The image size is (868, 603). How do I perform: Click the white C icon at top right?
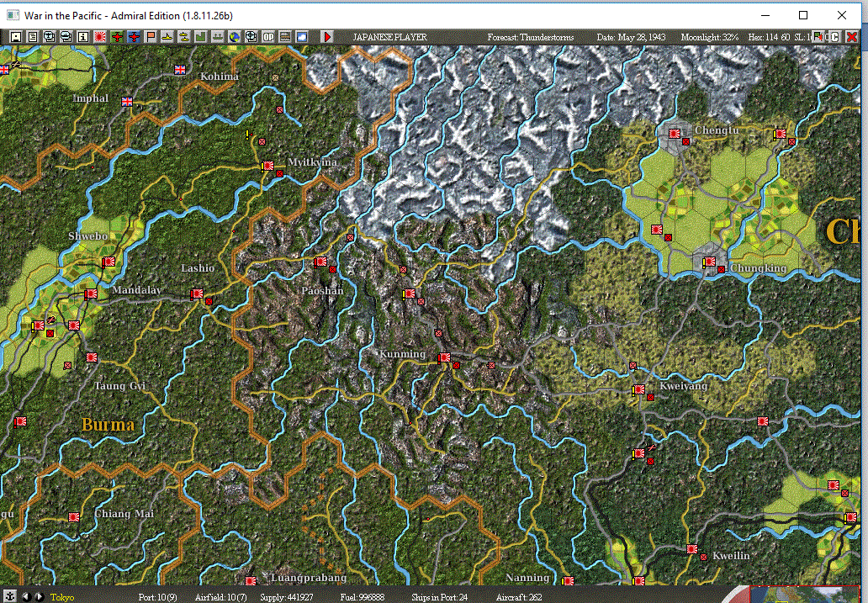(835, 37)
